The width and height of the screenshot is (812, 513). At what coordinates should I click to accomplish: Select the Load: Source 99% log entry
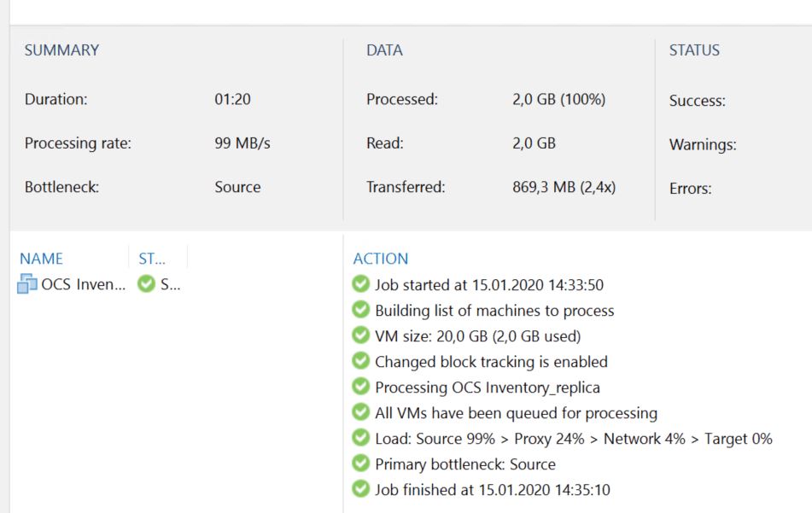pos(573,439)
